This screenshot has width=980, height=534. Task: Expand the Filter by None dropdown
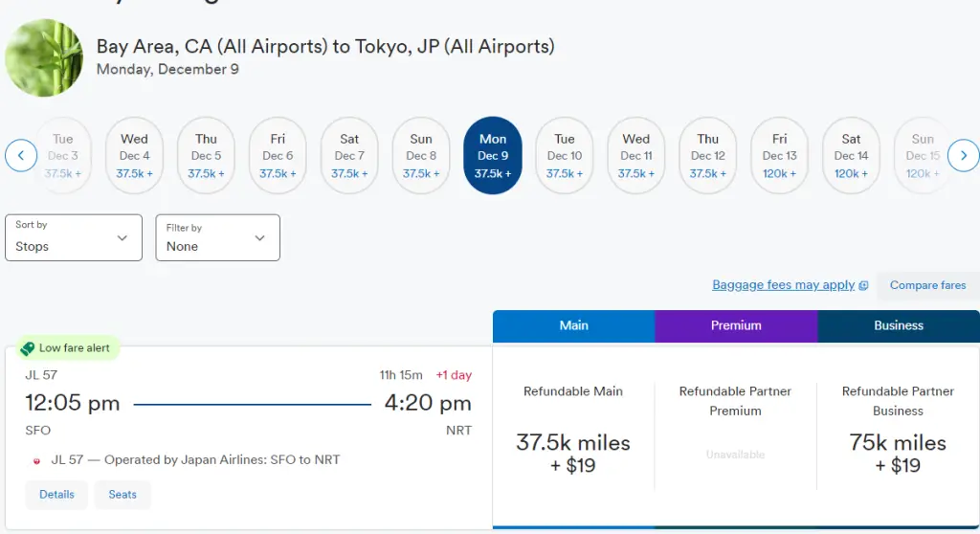click(x=218, y=237)
